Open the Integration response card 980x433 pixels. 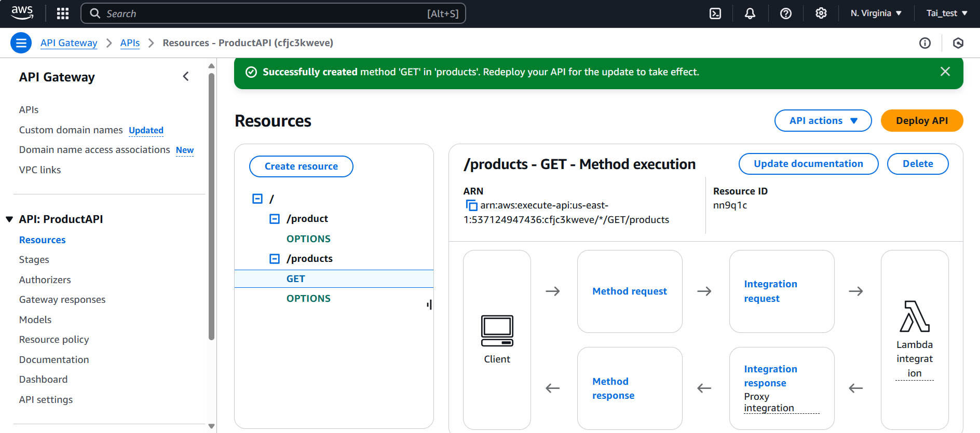(782, 388)
